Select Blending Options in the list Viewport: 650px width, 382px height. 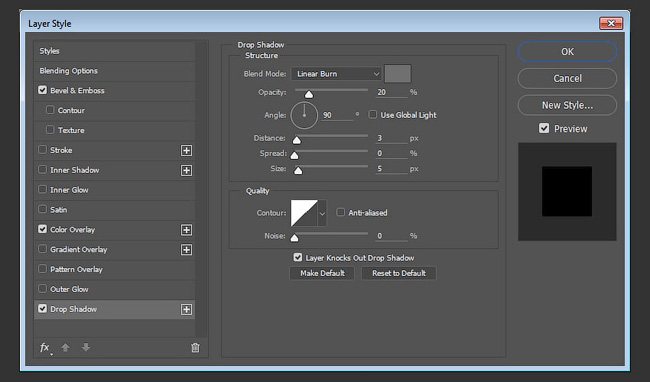tap(114, 71)
